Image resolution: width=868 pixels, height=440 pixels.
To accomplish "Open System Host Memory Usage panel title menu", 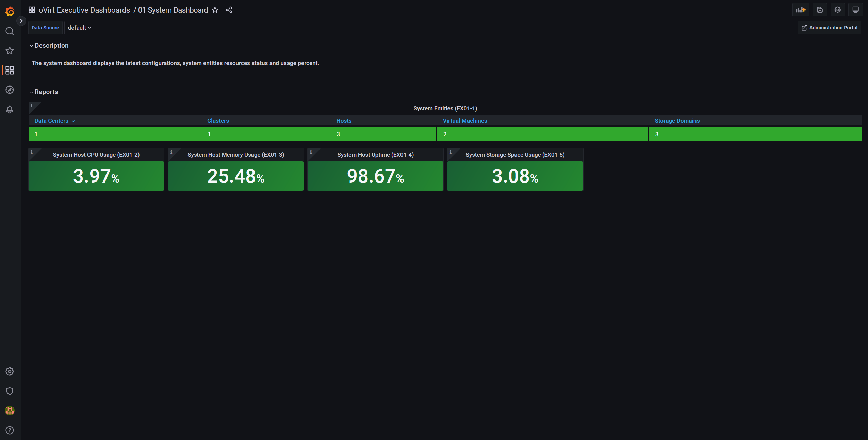I will pyautogui.click(x=236, y=155).
